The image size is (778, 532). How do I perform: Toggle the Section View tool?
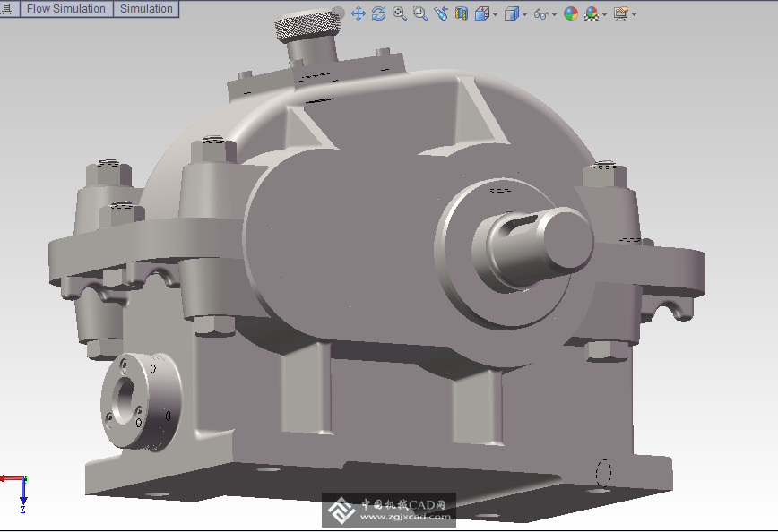(x=462, y=13)
